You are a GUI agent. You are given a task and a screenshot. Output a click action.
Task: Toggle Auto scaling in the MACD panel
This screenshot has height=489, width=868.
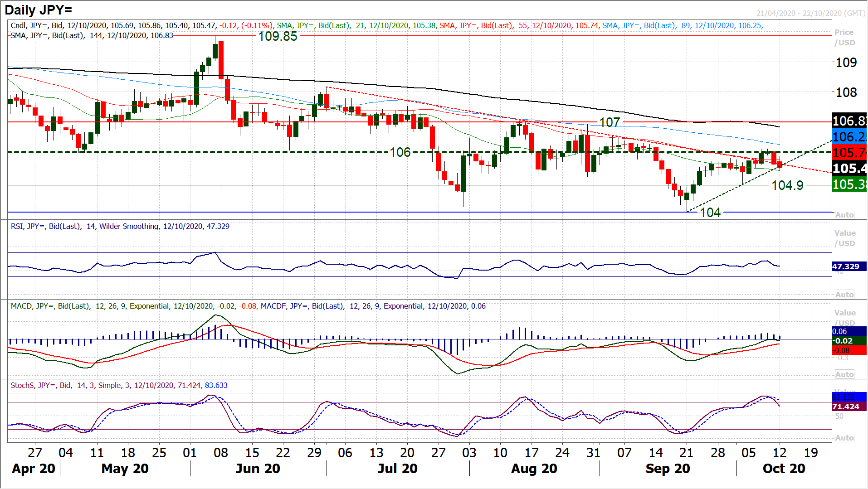click(x=844, y=374)
